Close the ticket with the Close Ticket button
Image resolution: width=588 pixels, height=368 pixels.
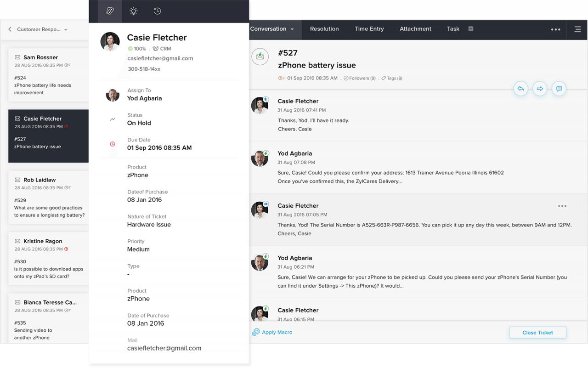[537, 332]
